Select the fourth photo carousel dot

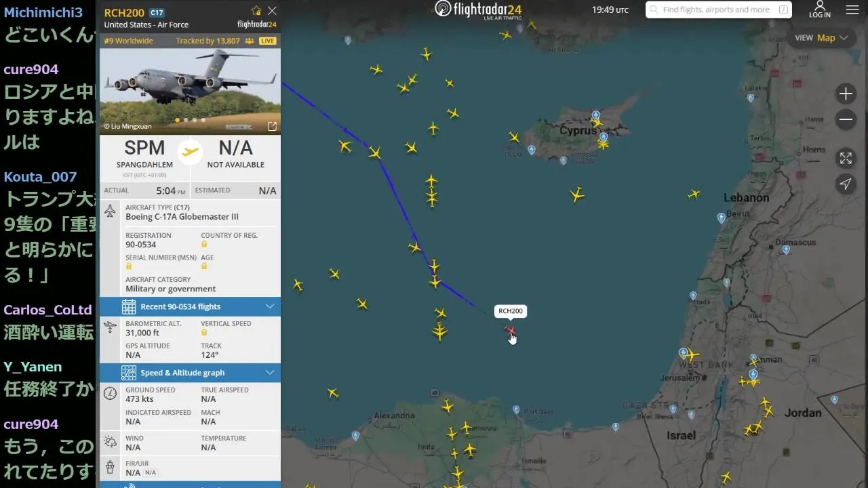pos(203,120)
